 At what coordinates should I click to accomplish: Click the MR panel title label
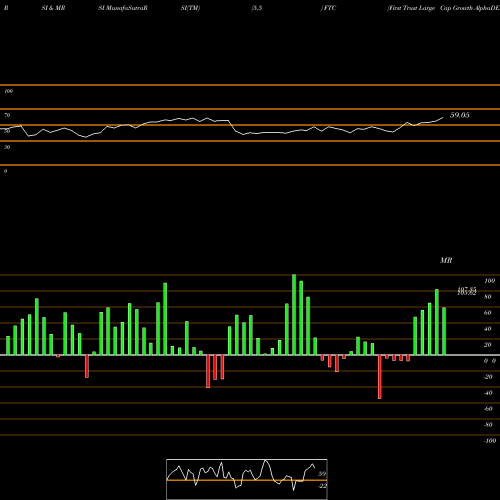click(x=446, y=260)
